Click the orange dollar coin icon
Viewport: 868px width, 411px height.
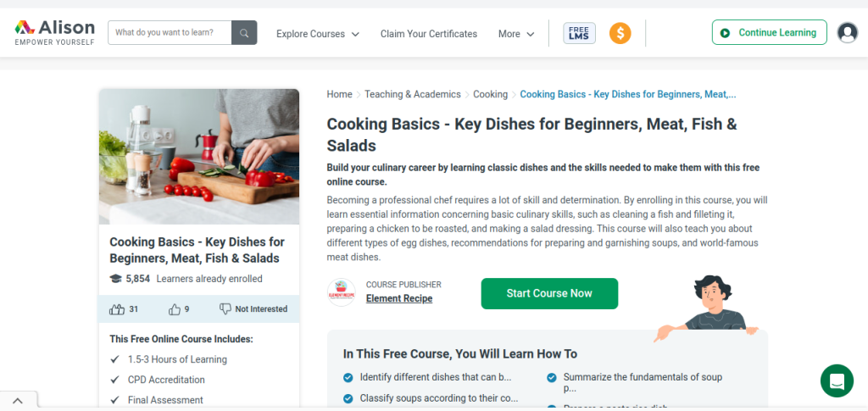pyautogui.click(x=620, y=33)
